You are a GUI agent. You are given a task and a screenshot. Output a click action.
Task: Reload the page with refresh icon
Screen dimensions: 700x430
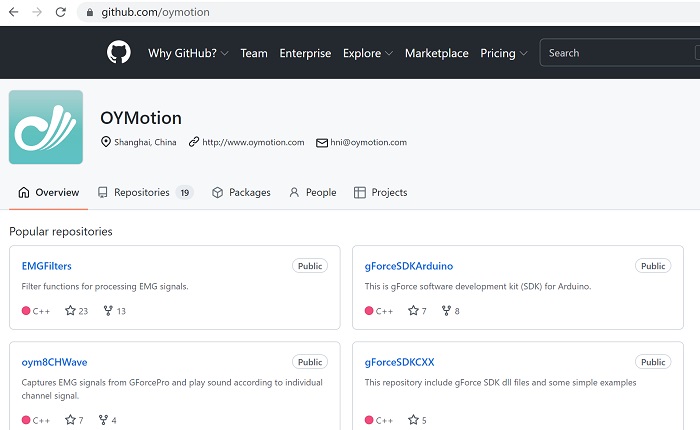(61, 12)
